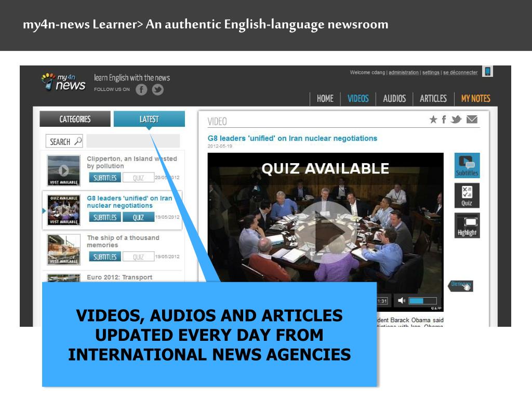Open the G8 leaders list thumbnail
The height and width of the screenshot is (399, 532).
[x=64, y=210]
